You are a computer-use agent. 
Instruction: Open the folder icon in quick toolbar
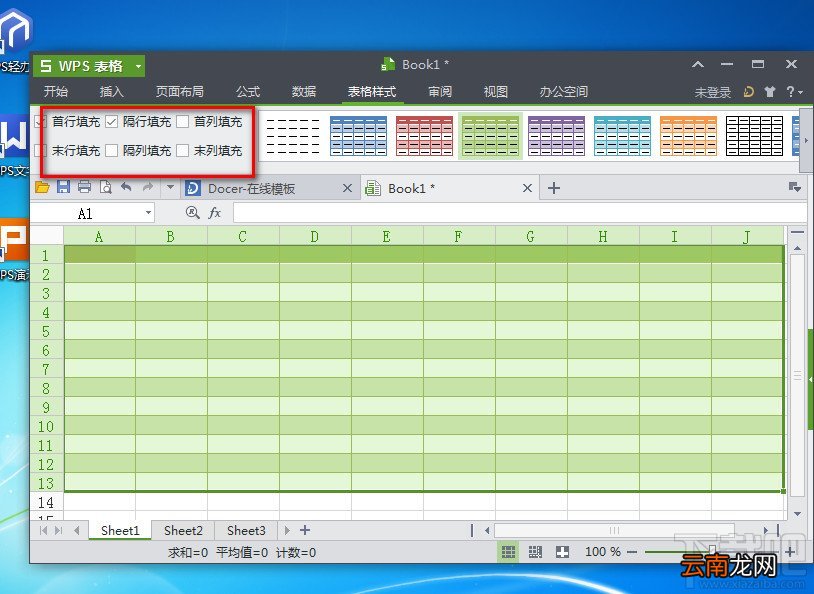tap(42, 187)
